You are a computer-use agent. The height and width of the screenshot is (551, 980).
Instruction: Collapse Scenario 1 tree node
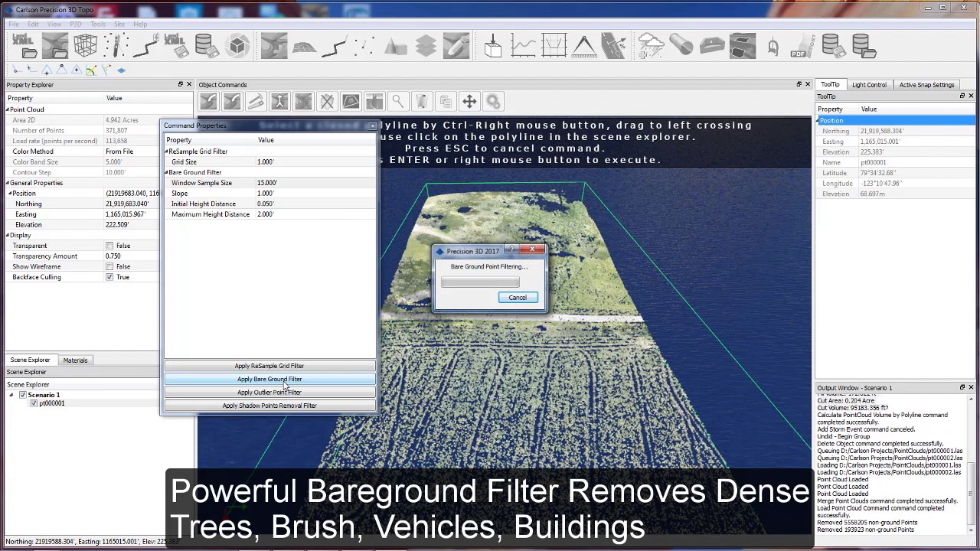[11, 395]
